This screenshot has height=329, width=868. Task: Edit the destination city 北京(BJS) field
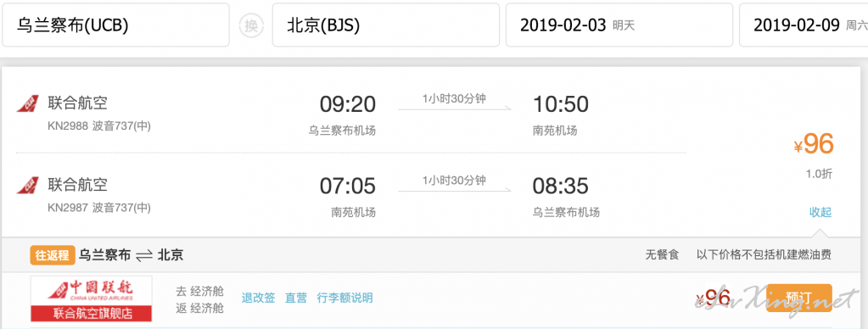386,25
